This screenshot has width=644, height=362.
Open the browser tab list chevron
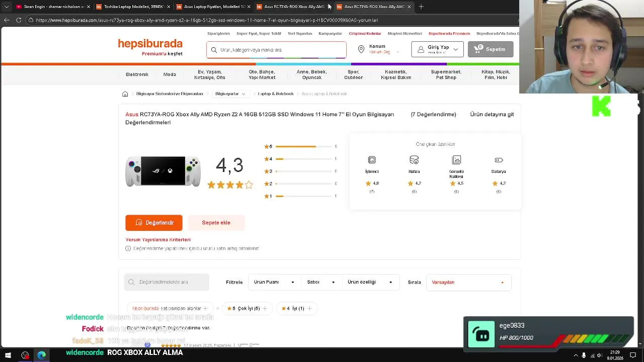[x=7, y=7]
